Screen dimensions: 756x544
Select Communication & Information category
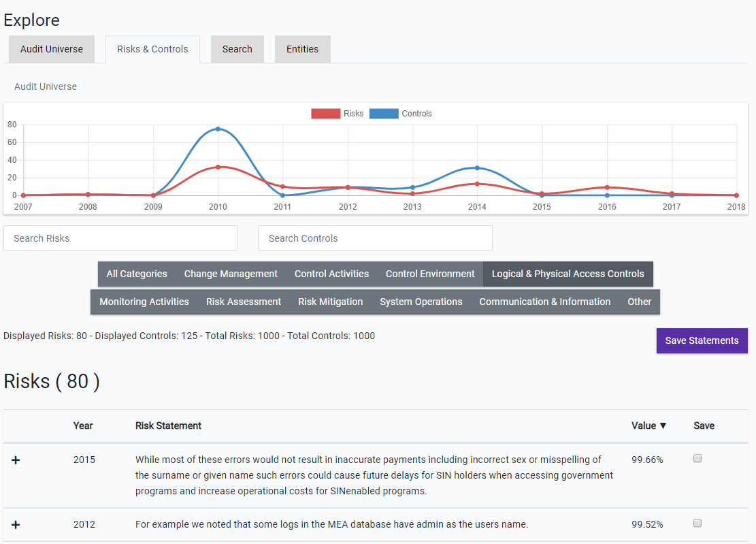pyautogui.click(x=544, y=302)
